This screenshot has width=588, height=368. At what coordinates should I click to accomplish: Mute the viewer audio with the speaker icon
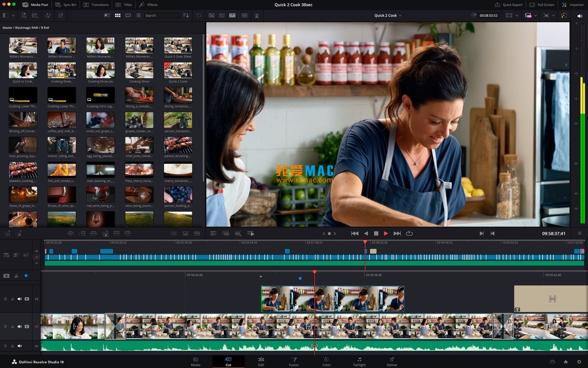pos(580,15)
